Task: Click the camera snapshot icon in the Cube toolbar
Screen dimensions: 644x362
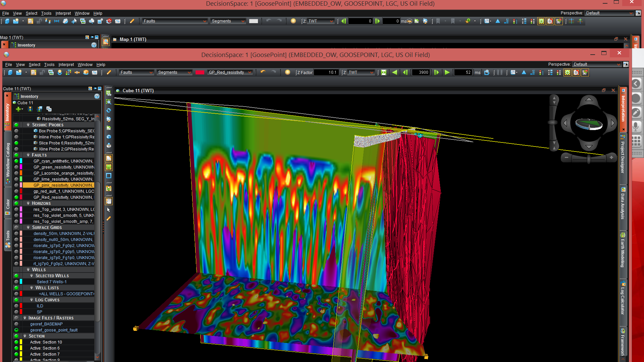Action: click(x=95, y=72)
